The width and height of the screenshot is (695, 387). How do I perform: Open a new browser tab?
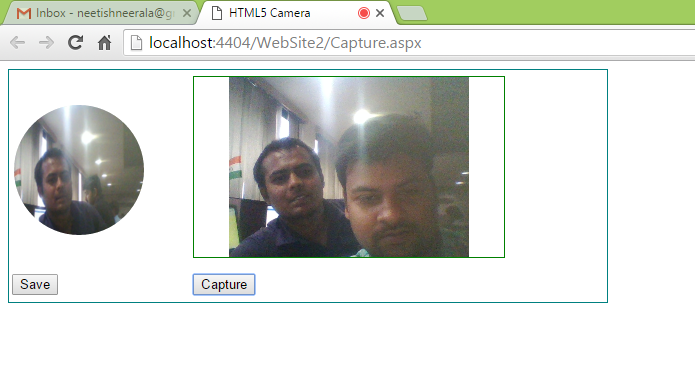(412, 13)
